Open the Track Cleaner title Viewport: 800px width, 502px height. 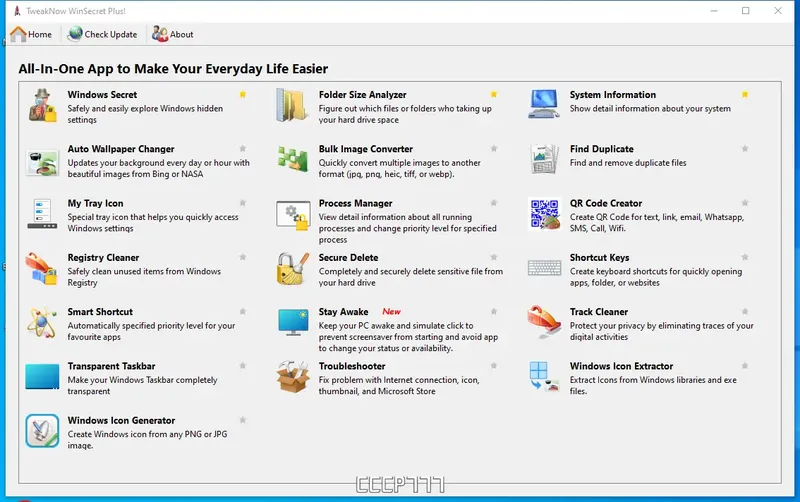pyautogui.click(x=598, y=312)
